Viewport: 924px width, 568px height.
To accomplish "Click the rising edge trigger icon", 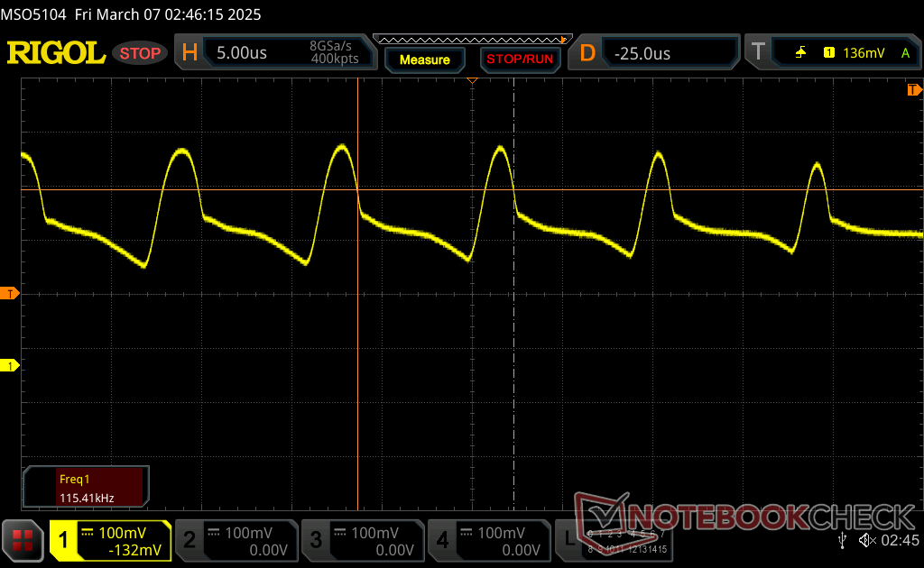I will pyautogui.click(x=801, y=53).
